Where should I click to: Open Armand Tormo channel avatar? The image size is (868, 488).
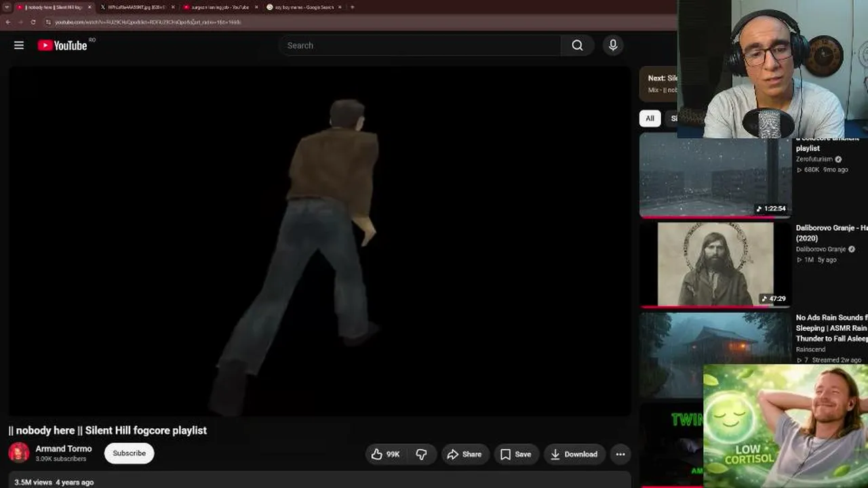point(19,453)
